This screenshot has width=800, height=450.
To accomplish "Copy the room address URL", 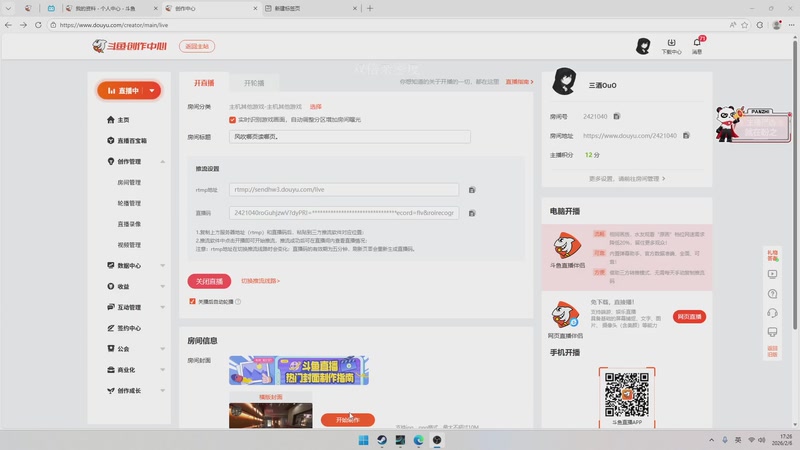I will (x=686, y=136).
